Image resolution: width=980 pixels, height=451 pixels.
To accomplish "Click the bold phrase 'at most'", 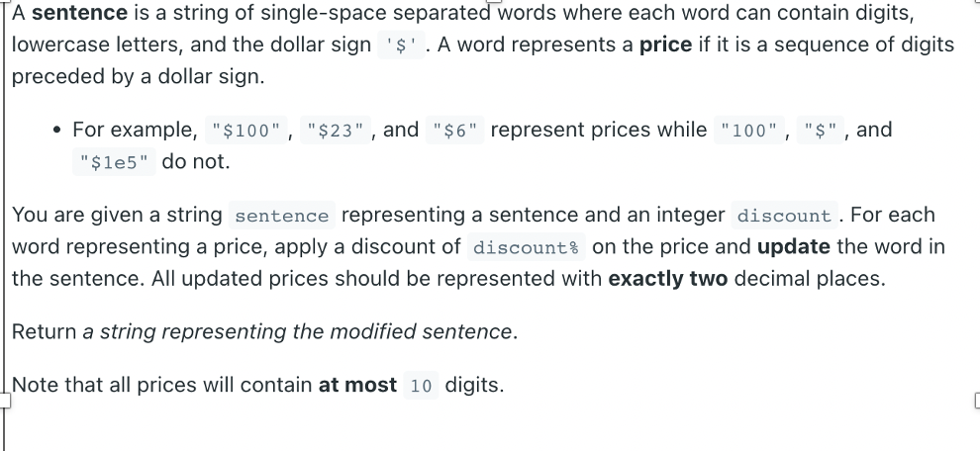I will coord(357,386).
